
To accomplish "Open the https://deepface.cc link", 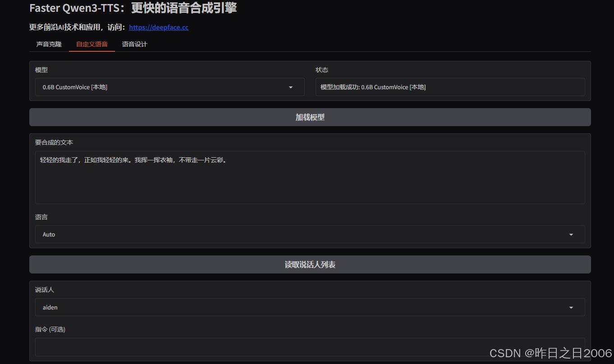I will 159,27.
